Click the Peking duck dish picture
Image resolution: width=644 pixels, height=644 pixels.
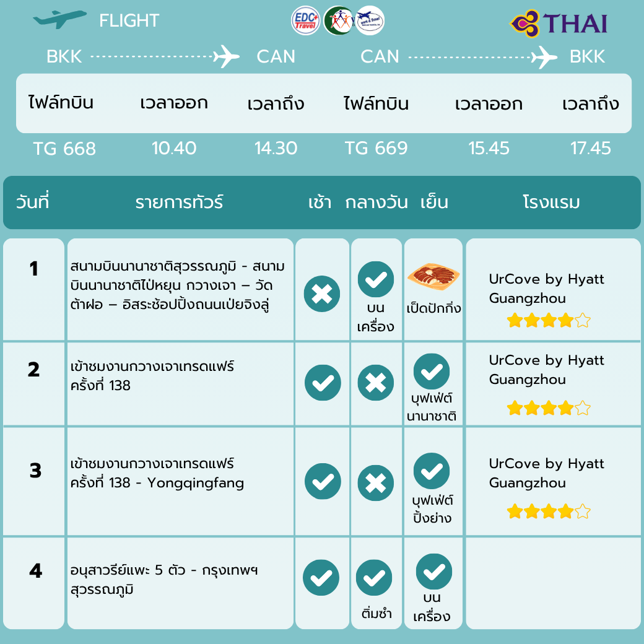[433, 276]
